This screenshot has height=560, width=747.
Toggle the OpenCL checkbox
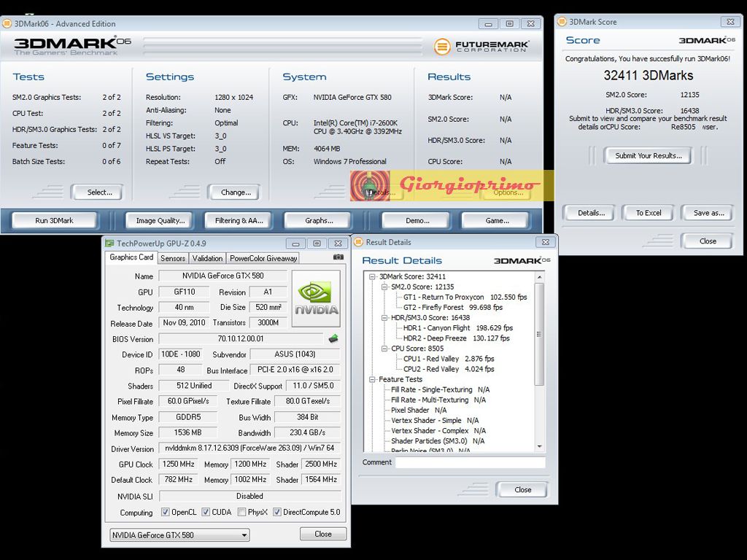(x=166, y=512)
